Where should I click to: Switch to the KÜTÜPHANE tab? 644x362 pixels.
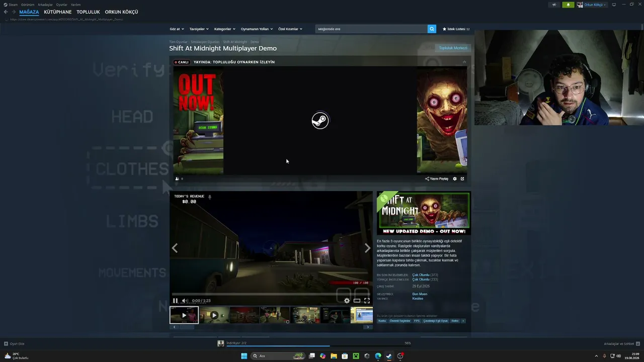pos(58,12)
